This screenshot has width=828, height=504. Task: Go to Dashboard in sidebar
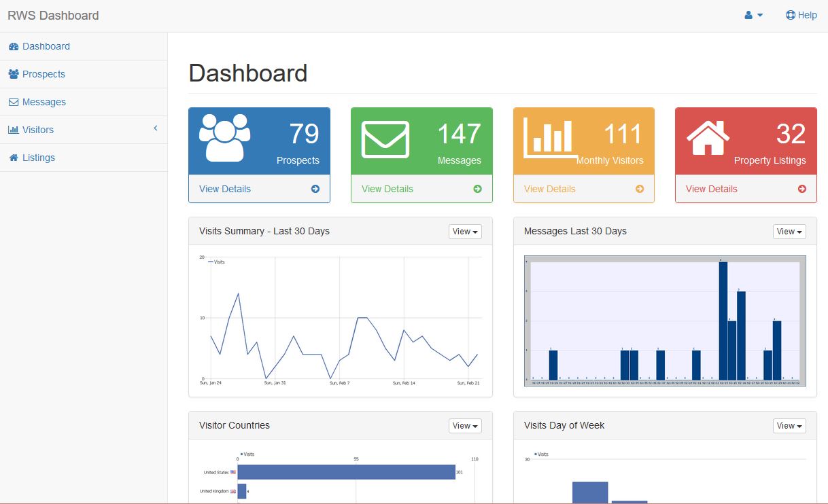pos(84,46)
